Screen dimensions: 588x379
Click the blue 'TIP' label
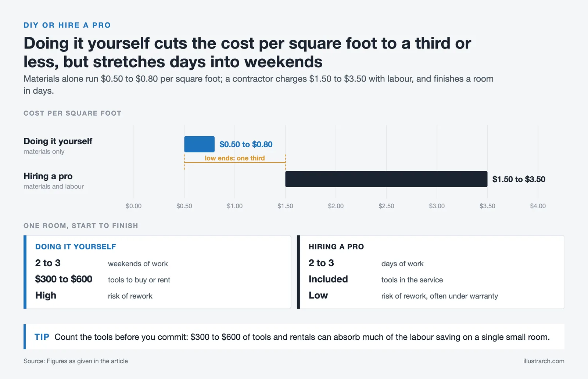pyautogui.click(x=42, y=337)
